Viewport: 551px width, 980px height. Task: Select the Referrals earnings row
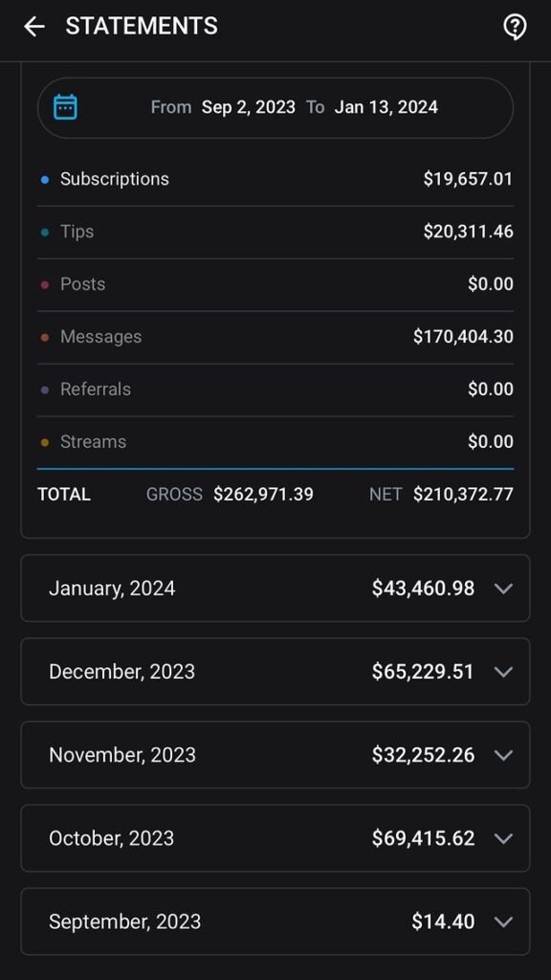tap(275, 390)
